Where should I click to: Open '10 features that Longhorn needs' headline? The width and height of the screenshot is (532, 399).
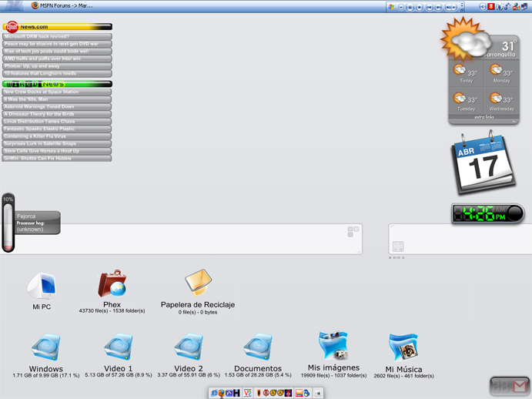click(x=57, y=73)
